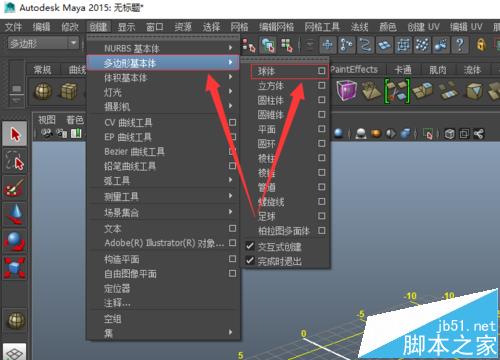500x360 pixels.
Task: Open option box for 文本
Action: point(232,228)
